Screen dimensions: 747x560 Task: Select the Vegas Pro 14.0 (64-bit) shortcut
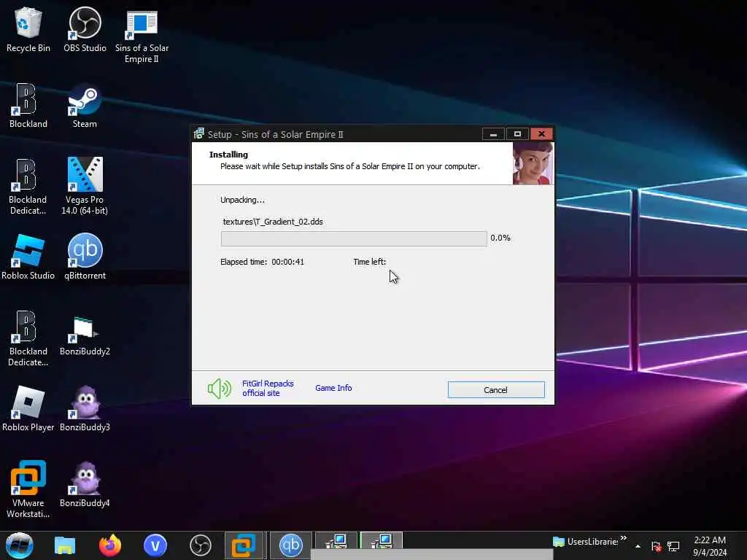pyautogui.click(x=85, y=187)
